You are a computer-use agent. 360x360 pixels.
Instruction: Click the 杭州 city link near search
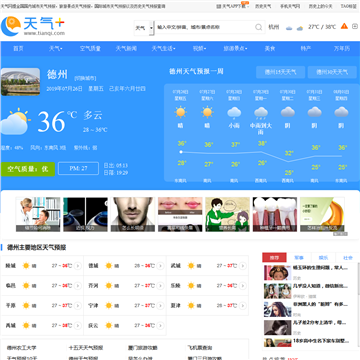tap(274, 27)
